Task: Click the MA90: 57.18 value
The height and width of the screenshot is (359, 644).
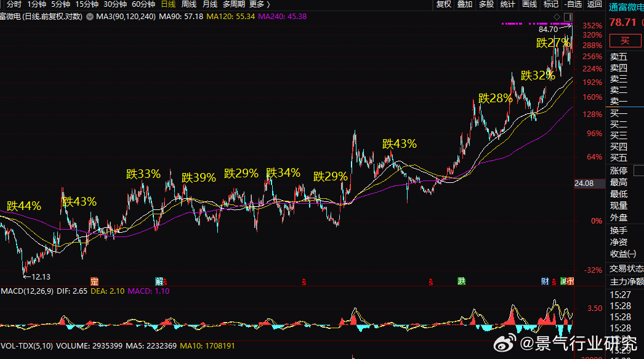Action: tap(181, 17)
